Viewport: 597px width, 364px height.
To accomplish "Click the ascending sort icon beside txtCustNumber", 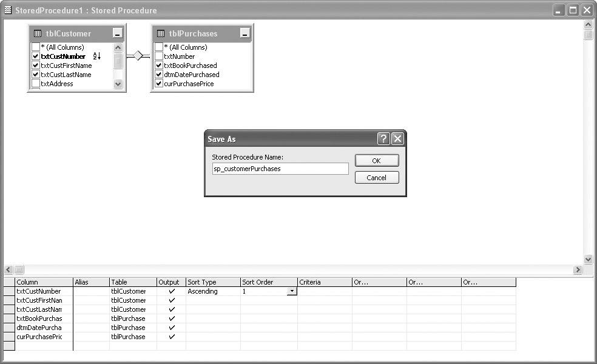I will click(96, 56).
